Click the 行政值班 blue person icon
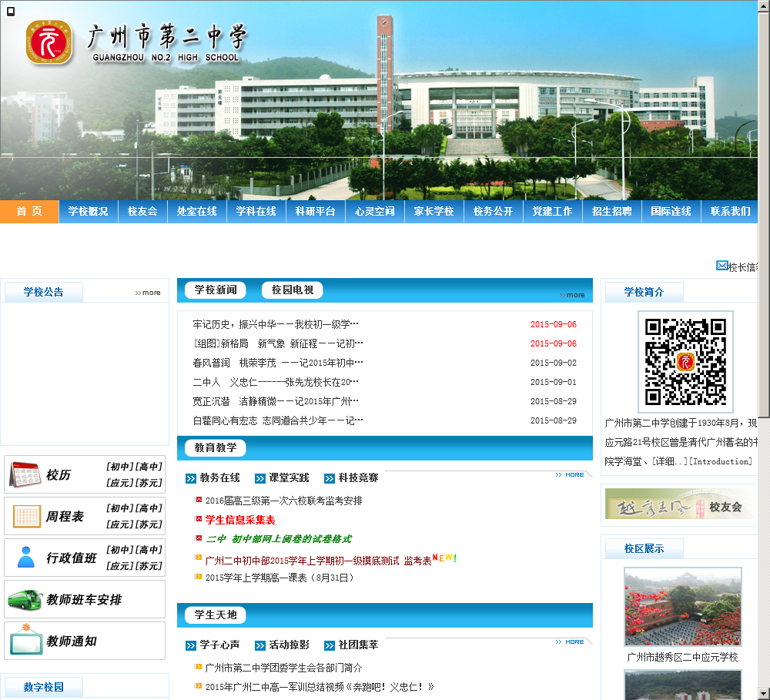The height and width of the screenshot is (700, 770). pos(25,558)
